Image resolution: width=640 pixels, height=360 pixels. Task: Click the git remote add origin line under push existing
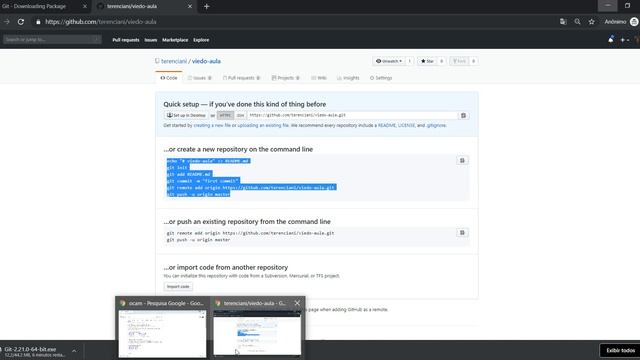[250, 233]
